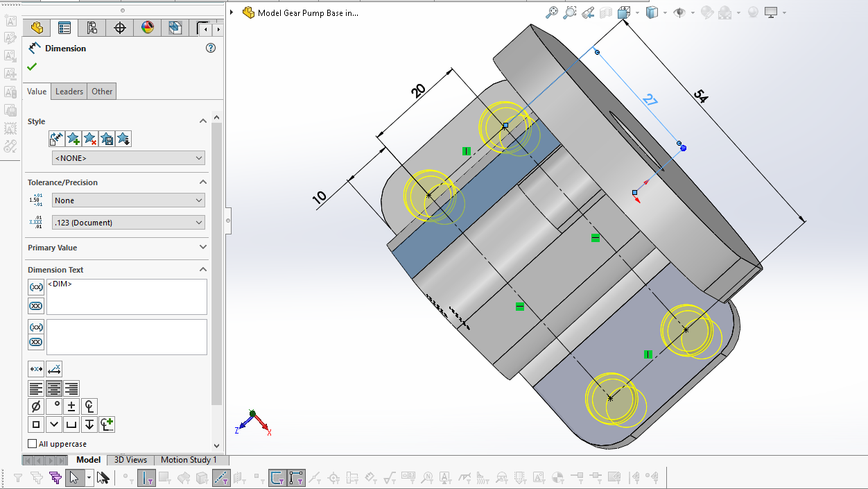The width and height of the screenshot is (868, 489).
Task: Click the green checkmark to accept dimension
Action: 32,67
